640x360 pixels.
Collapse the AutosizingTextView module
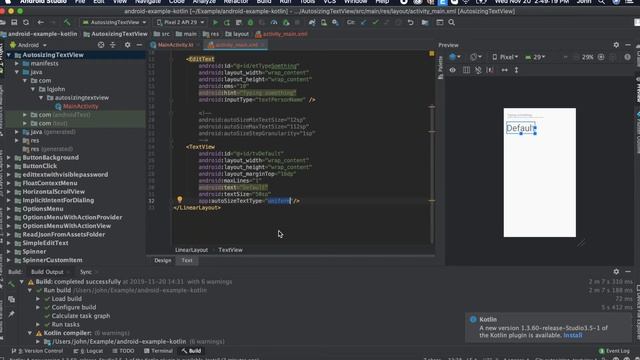[9, 55]
